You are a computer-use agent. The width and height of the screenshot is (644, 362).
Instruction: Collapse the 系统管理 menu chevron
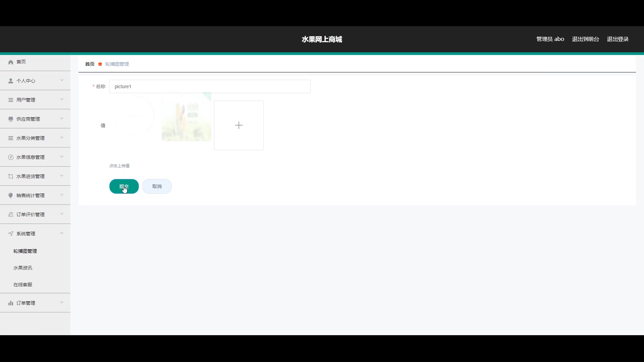62,233
